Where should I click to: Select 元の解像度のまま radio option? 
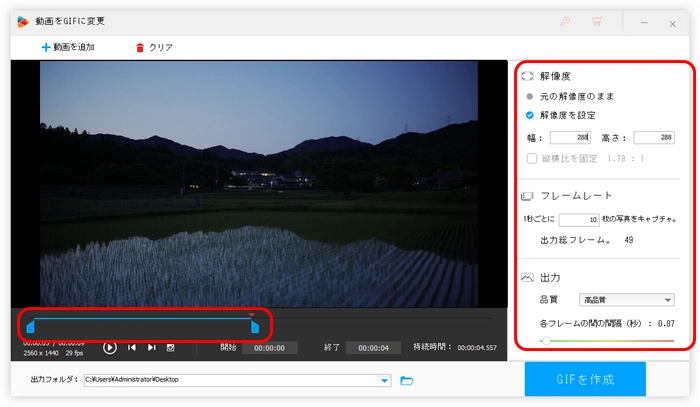tap(530, 96)
